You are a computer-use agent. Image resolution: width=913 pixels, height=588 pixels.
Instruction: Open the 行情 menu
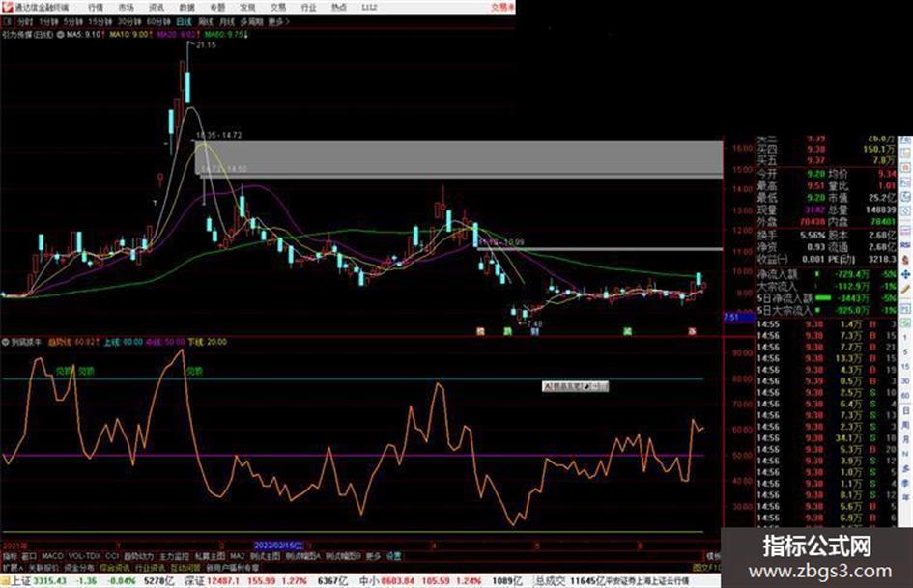click(x=96, y=8)
